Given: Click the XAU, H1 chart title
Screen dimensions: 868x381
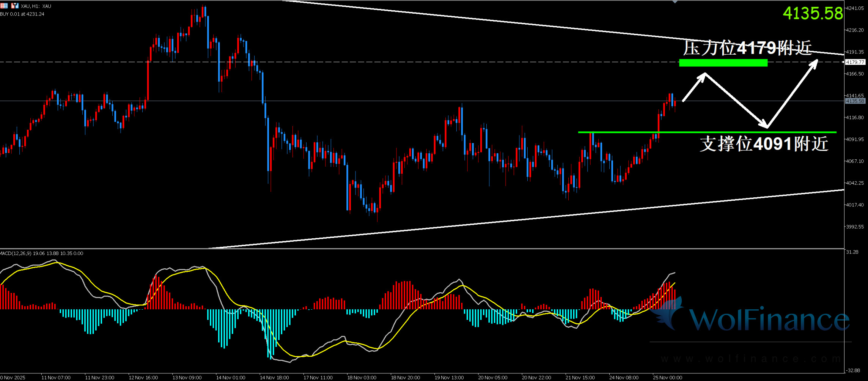Looking at the screenshot, I should [36, 6].
